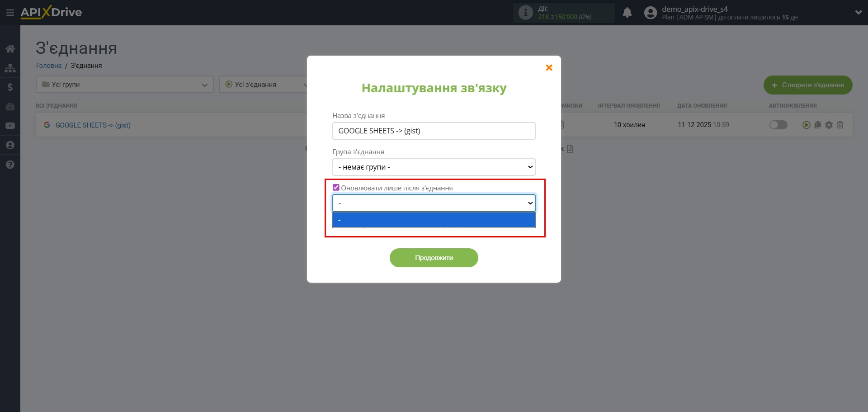Viewport: 868px width, 412px height.
Task: Delete the connection using trash icon
Action: [x=840, y=125]
